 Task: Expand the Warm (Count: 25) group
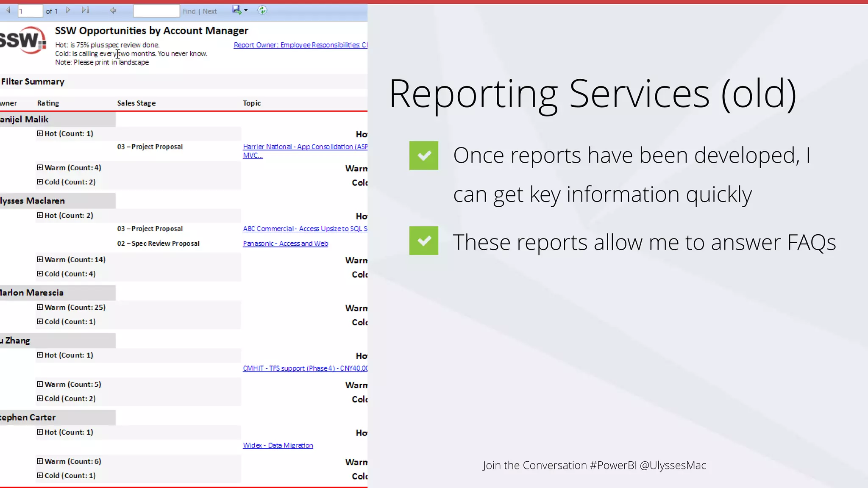tap(40, 307)
